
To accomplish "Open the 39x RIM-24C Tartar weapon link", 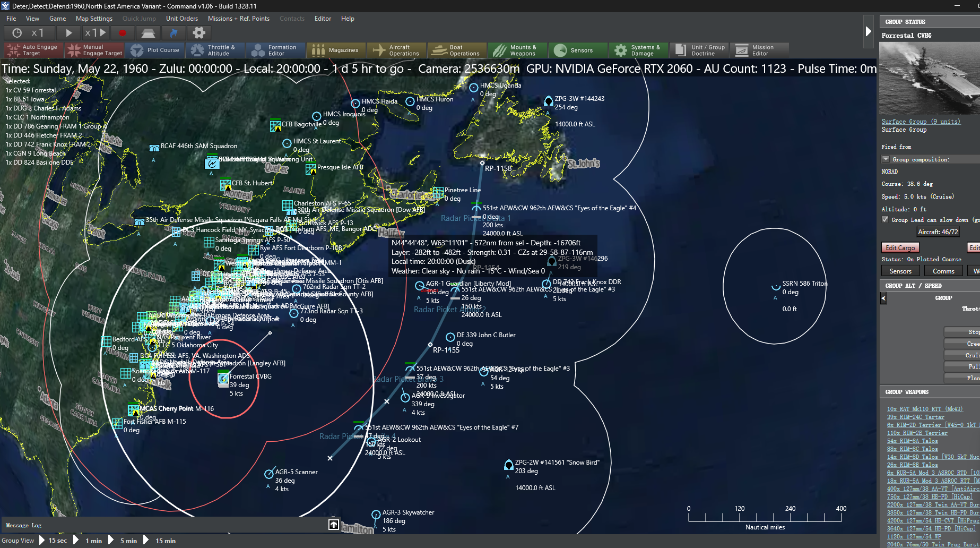I will click(x=916, y=417).
